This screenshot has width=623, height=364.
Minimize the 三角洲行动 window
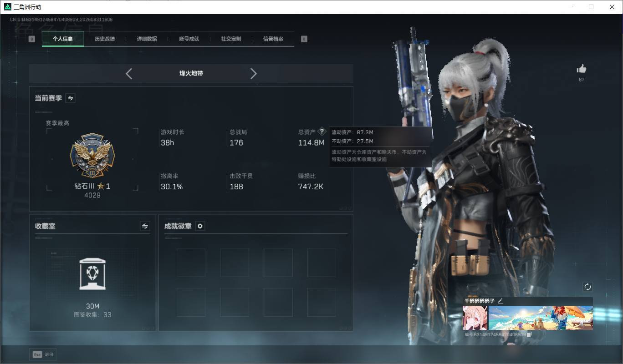571,7
